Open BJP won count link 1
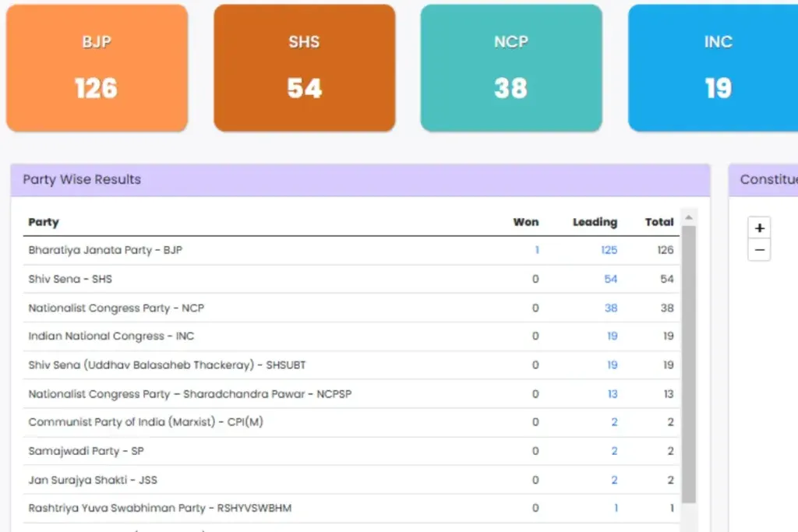The image size is (798, 532). [x=536, y=250]
